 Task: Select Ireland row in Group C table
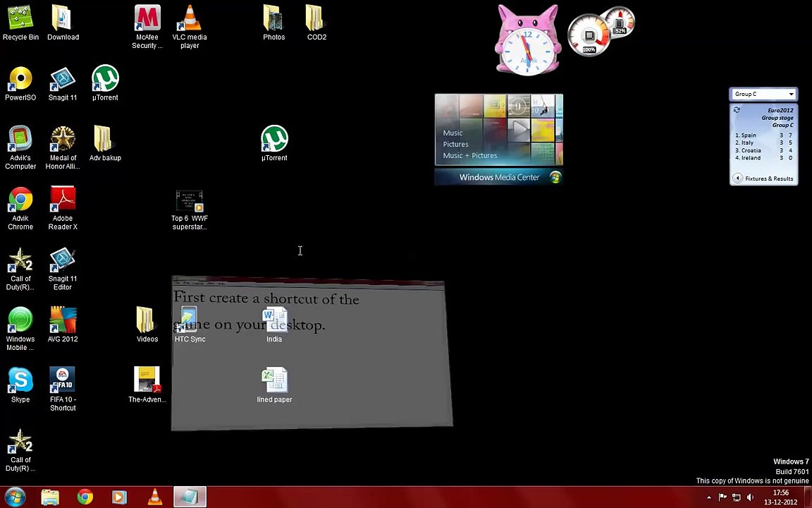point(763,157)
